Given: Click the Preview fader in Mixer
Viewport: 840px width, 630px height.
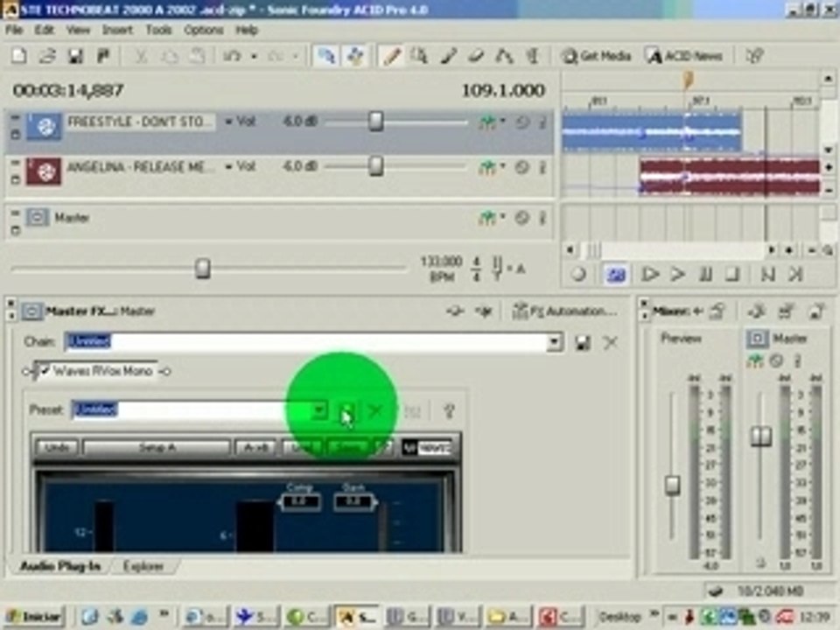Looking at the screenshot, I should 672,485.
